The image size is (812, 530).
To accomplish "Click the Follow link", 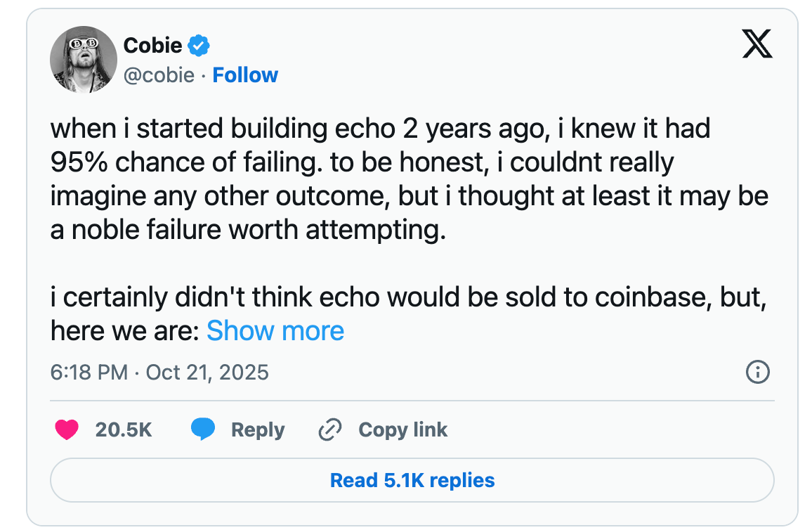I will [244, 75].
